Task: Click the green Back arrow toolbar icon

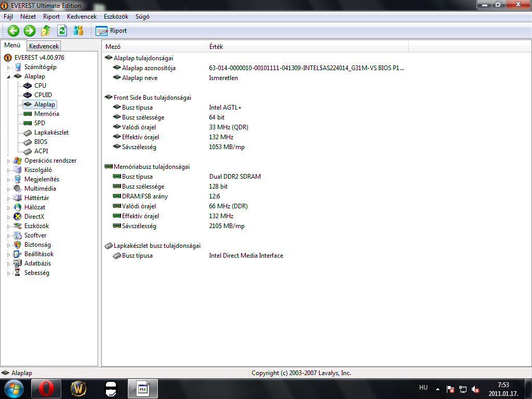Action: pyautogui.click(x=13, y=31)
